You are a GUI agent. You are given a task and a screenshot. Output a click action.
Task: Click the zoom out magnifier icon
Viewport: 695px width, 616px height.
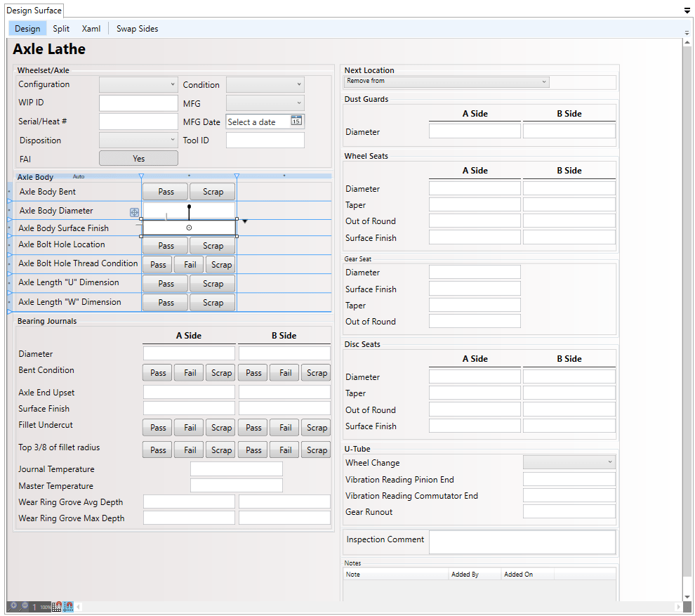(25, 606)
